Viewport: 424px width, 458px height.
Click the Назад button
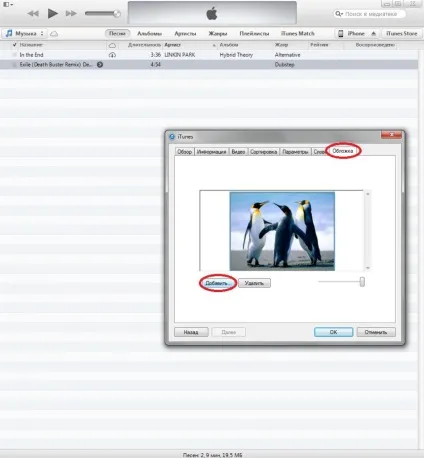click(191, 332)
